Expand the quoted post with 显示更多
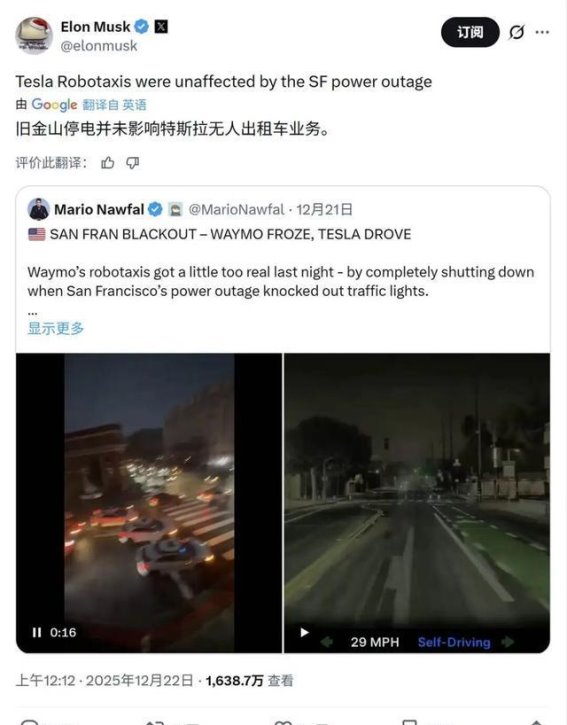 55,328
